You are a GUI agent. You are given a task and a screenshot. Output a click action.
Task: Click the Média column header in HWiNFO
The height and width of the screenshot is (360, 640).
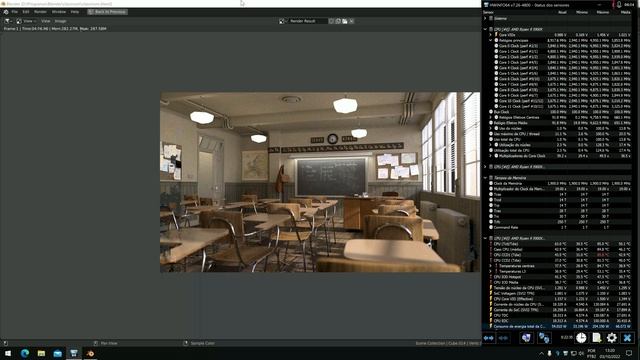coord(625,12)
